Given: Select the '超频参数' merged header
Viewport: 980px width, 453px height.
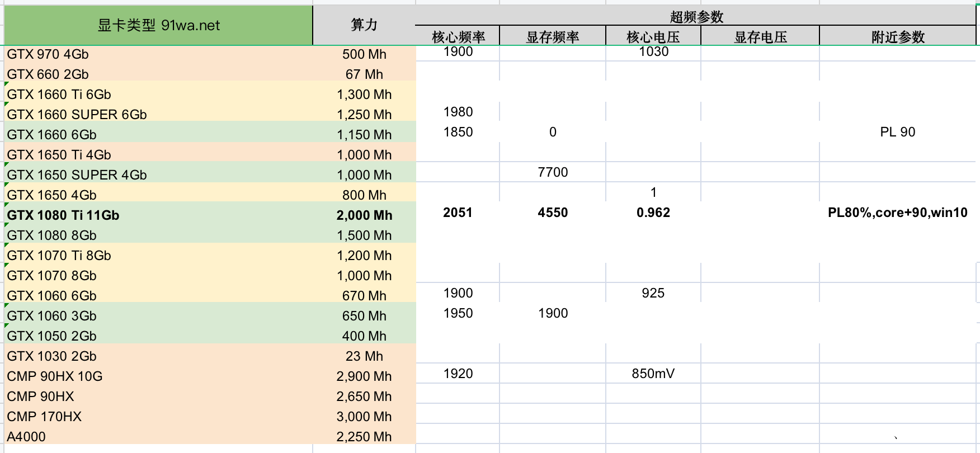Looking at the screenshot, I should point(696,17).
